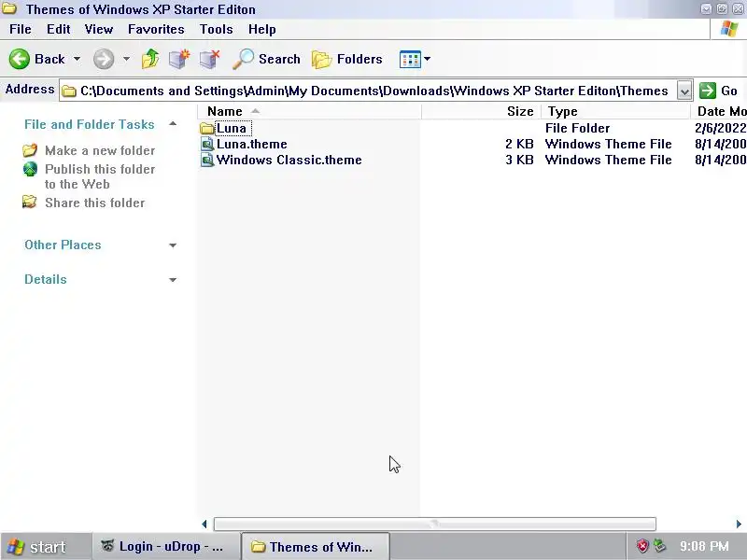Viewport: 747px width, 560px height.
Task: Click Make a new folder link
Action: point(100,150)
